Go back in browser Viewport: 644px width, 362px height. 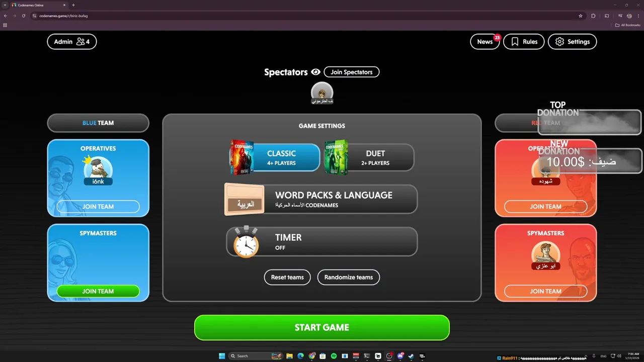[x=5, y=16]
